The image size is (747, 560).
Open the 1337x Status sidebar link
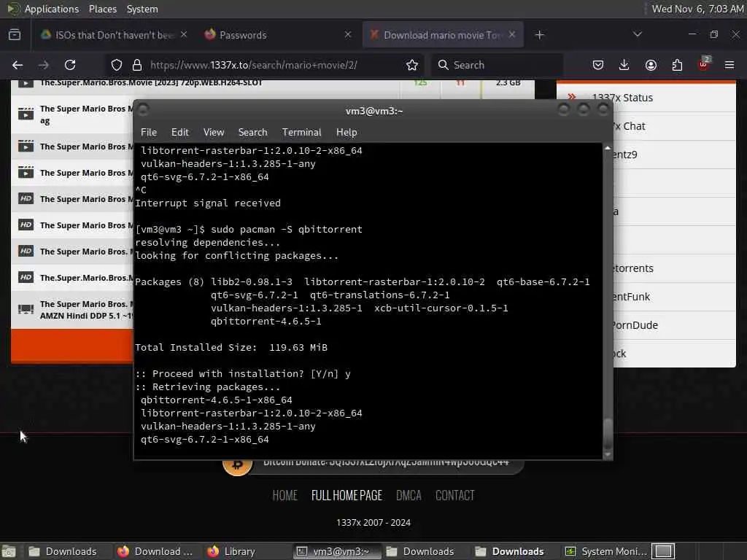click(622, 98)
